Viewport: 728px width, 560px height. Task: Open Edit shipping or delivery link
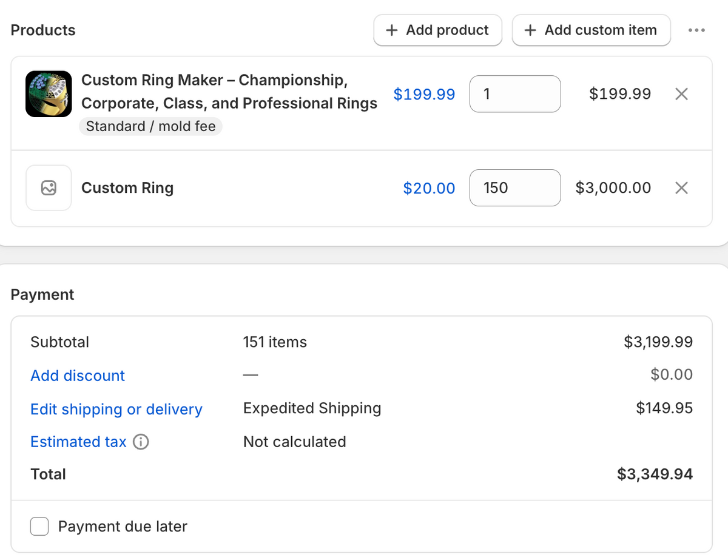click(116, 410)
